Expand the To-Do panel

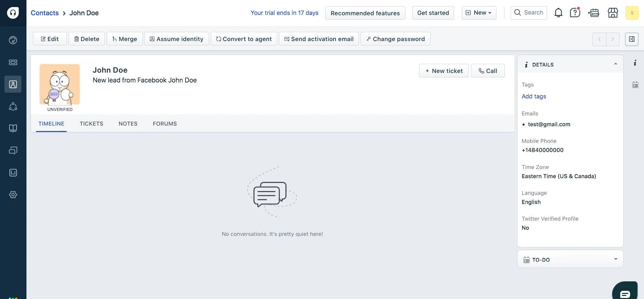pyautogui.click(x=615, y=259)
